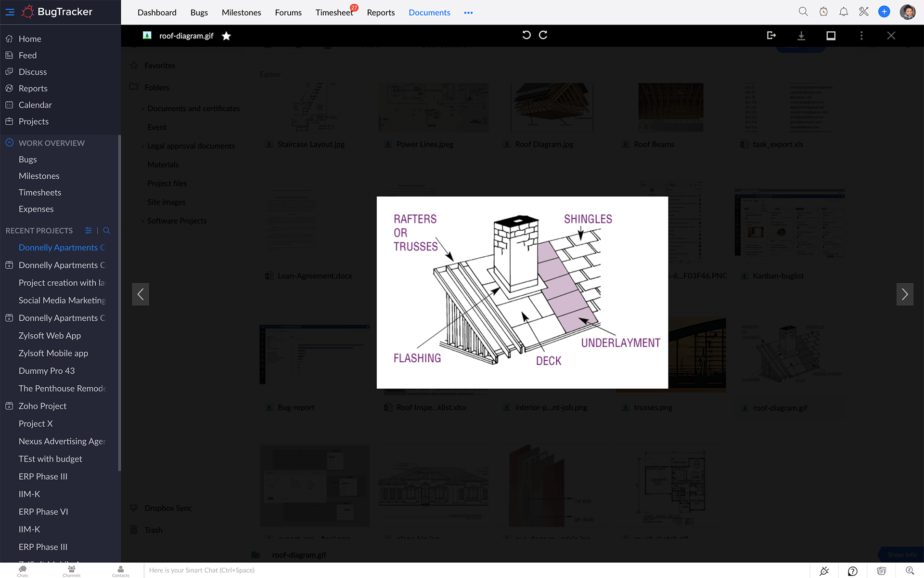Viewport: 924px width, 578px height.
Task: Collapse the Work Overview section
Action: click(x=9, y=143)
